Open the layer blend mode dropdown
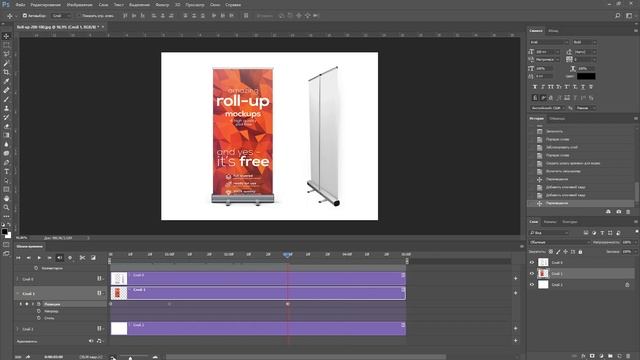Viewport: 640px width, 360px height. click(x=560, y=242)
